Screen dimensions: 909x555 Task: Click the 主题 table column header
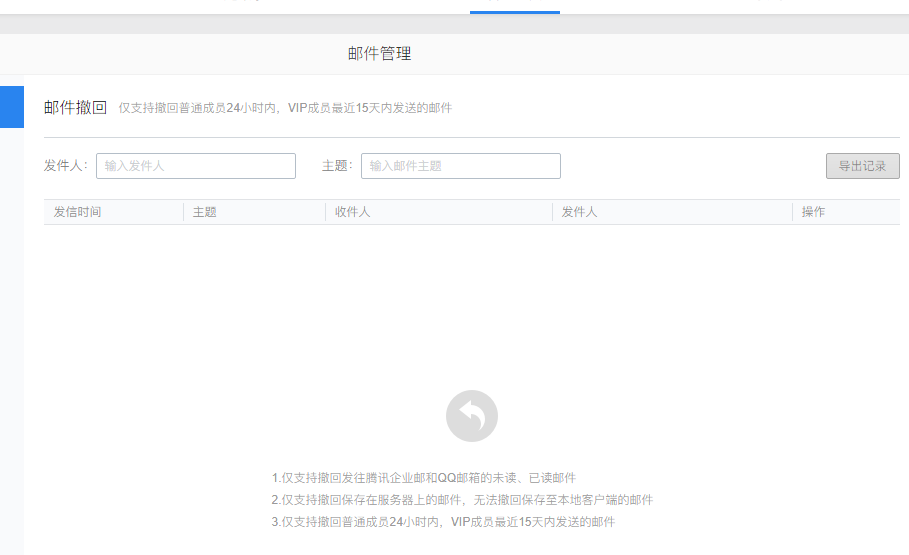pos(205,212)
